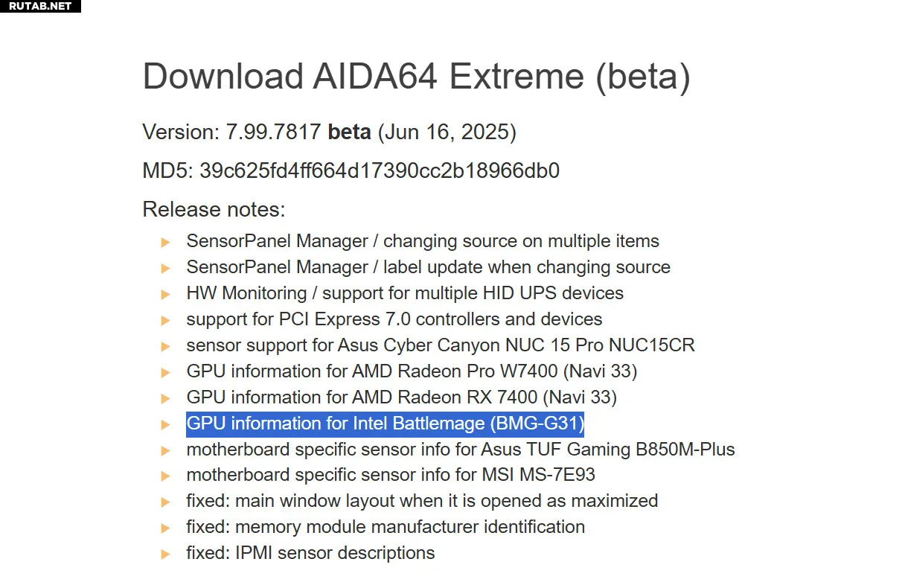Click the Asus TUF Gaming B850M-Plus line
This screenshot has width=902, height=588.
pos(461,450)
